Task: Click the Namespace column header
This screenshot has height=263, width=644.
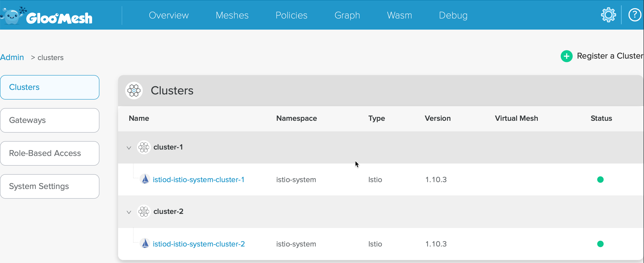Action: (x=296, y=118)
